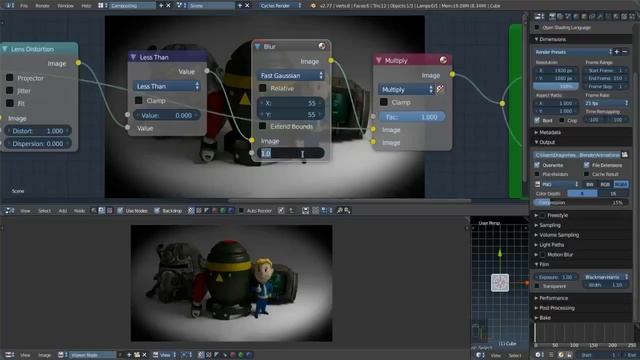Open the Cycles Render engine dropdown

pyautogui.click(x=281, y=6)
